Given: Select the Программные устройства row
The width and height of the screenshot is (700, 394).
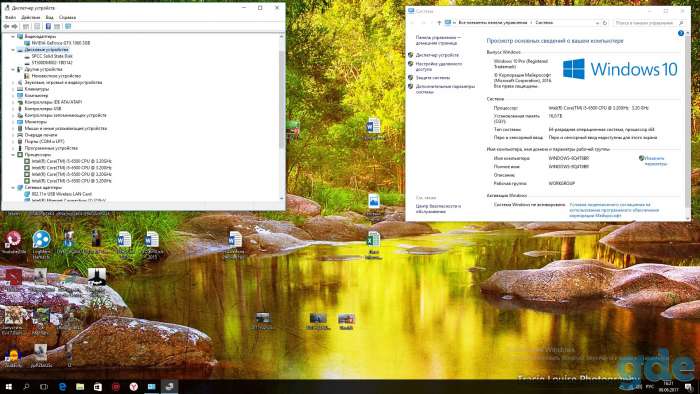Looking at the screenshot, I should pyautogui.click(x=47, y=148).
